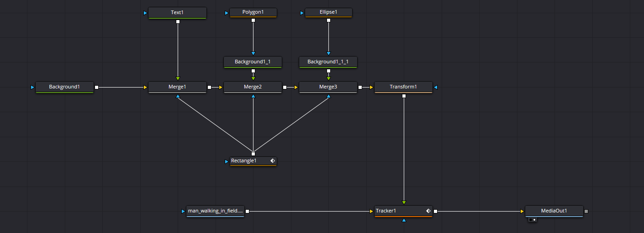The height and width of the screenshot is (233, 644).
Task: Click the blue mask input arrow of Text1
Action: pyautogui.click(x=145, y=13)
